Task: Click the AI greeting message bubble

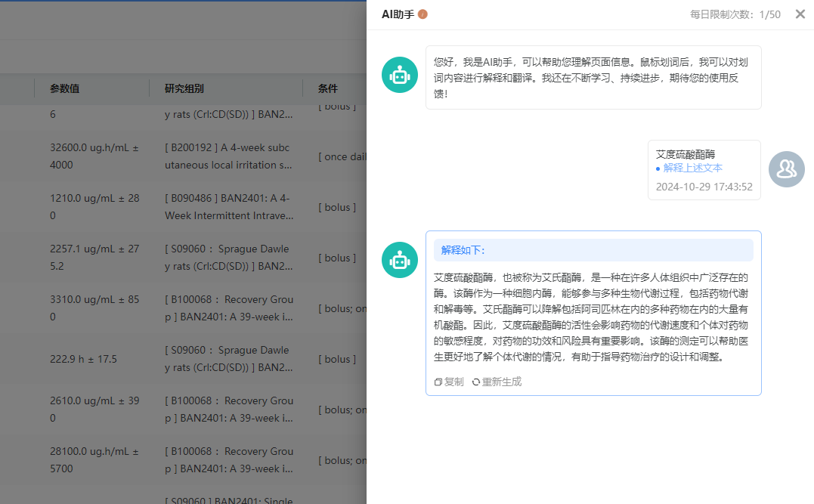Action: (593, 77)
